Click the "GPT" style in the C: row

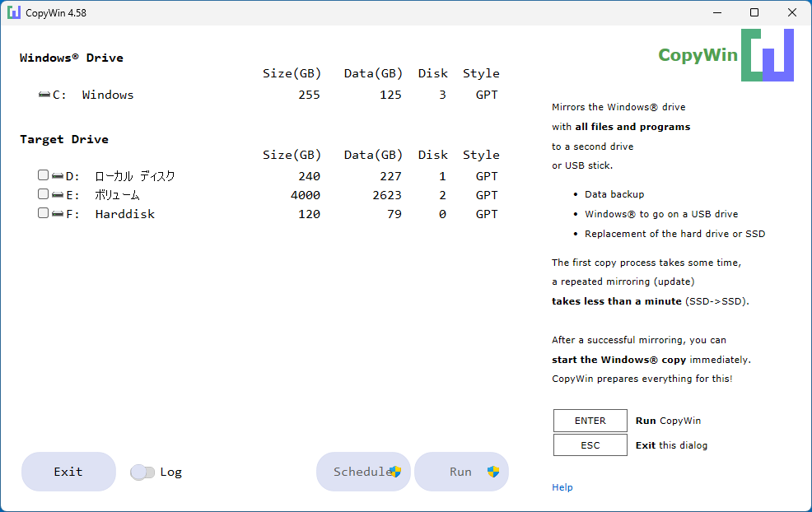487,95
